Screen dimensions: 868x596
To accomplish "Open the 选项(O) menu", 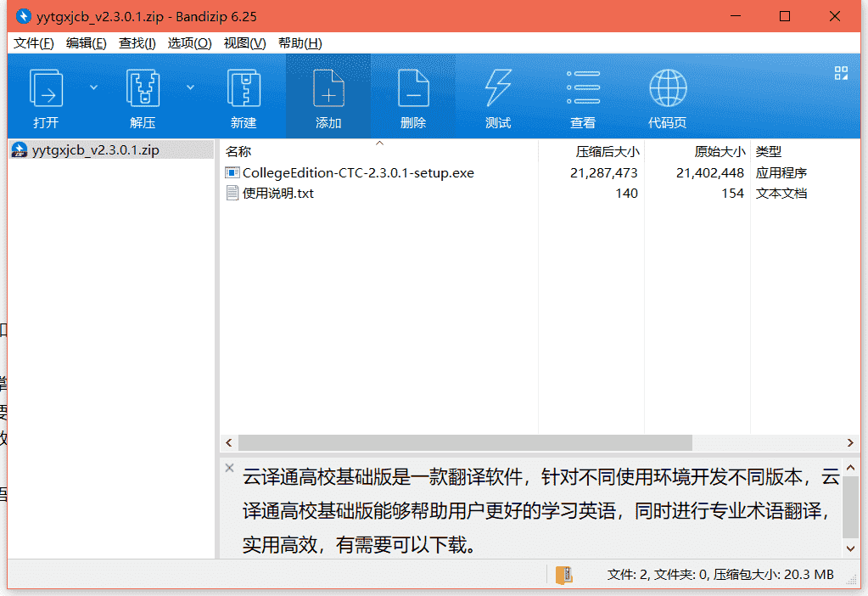I will point(189,43).
